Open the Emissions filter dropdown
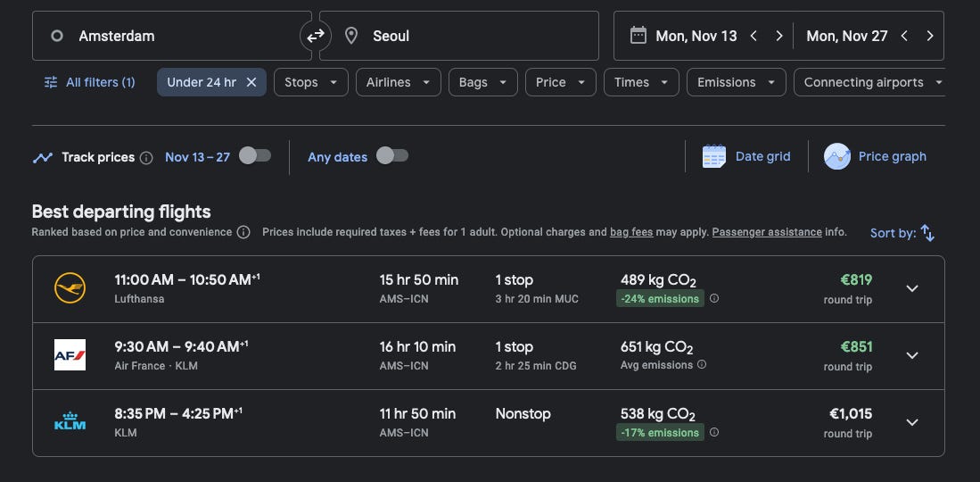Viewport: 980px width, 482px height. coord(736,82)
